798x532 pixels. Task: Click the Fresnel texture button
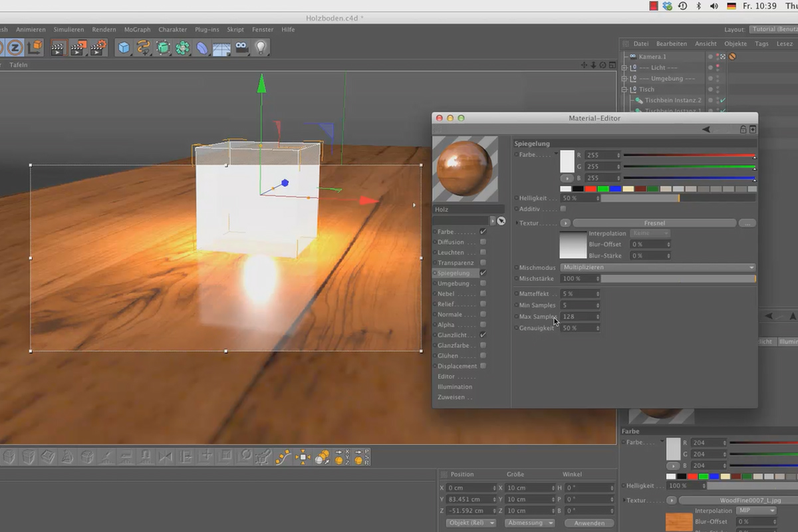pos(654,223)
